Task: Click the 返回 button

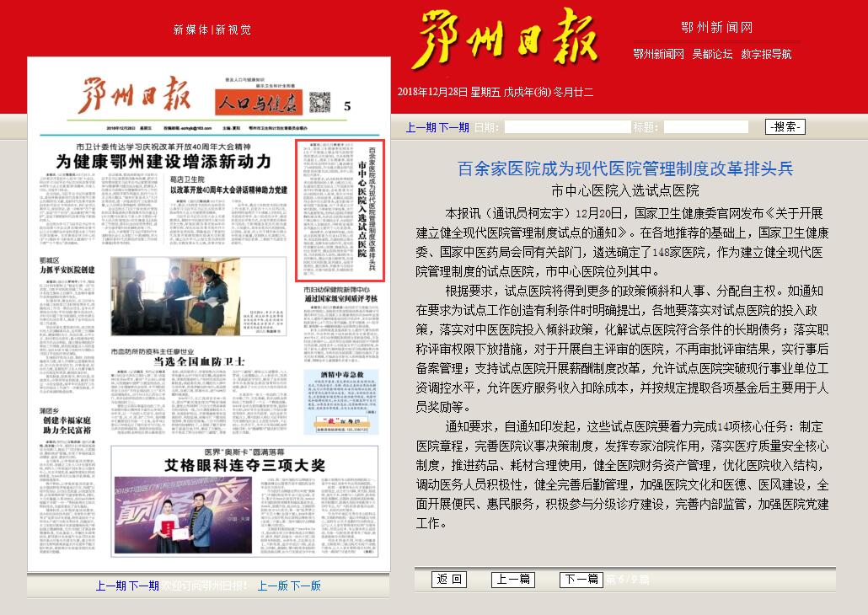Action: point(449,579)
